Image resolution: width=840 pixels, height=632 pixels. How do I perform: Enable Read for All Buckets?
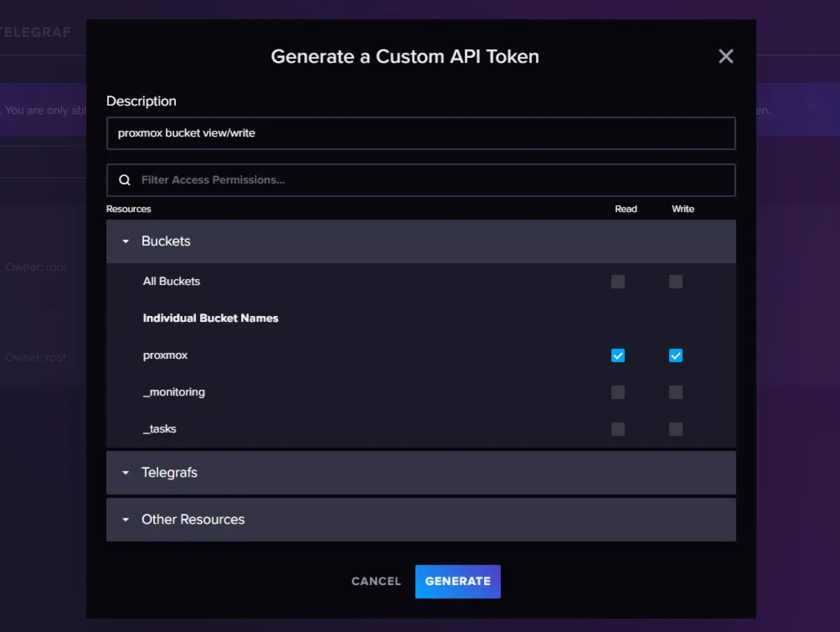617,281
